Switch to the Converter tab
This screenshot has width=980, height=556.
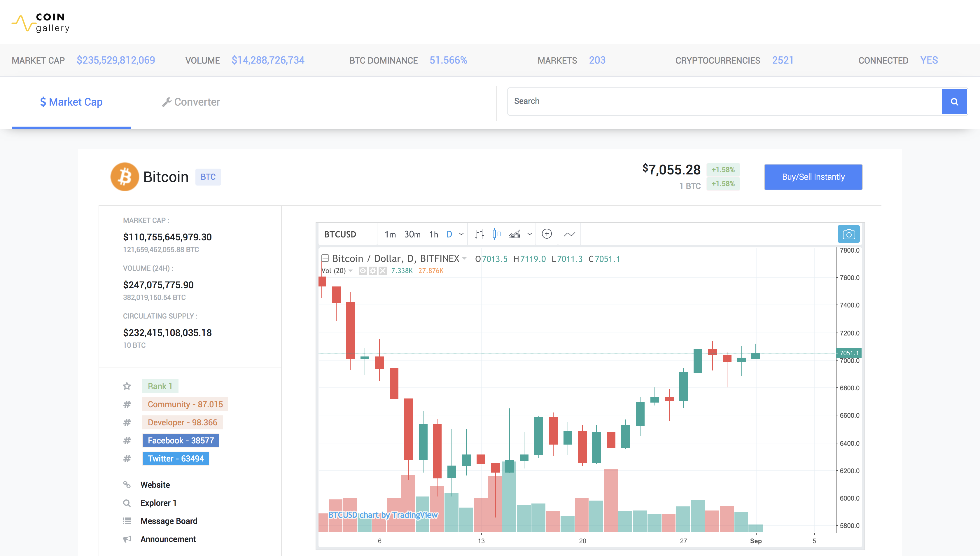pyautogui.click(x=191, y=102)
